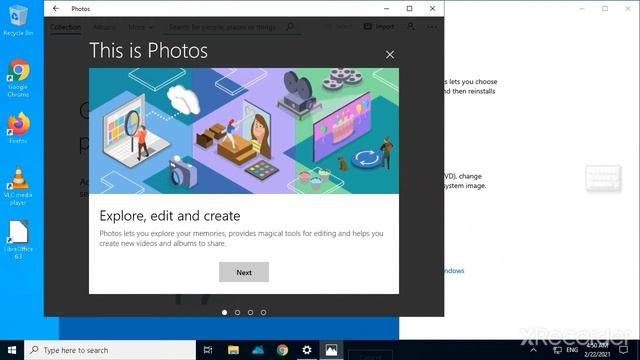Click the taskbar clock and date

pos(597,350)
